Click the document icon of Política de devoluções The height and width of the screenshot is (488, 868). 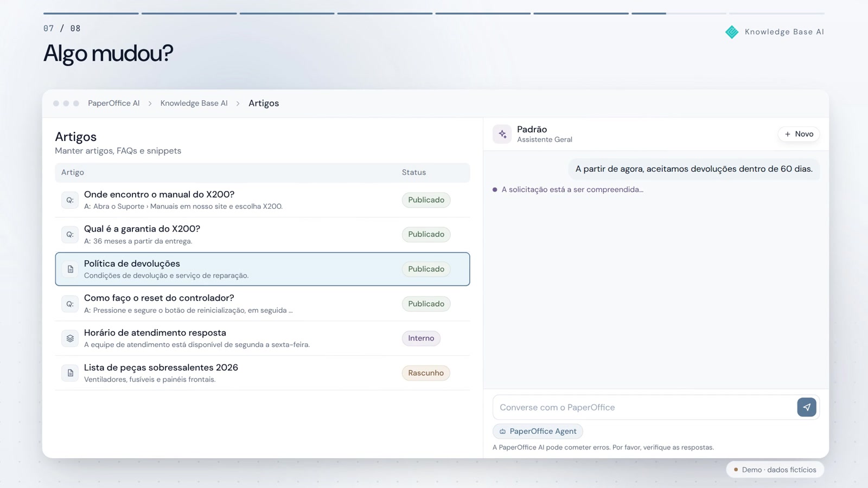point(70,269)
